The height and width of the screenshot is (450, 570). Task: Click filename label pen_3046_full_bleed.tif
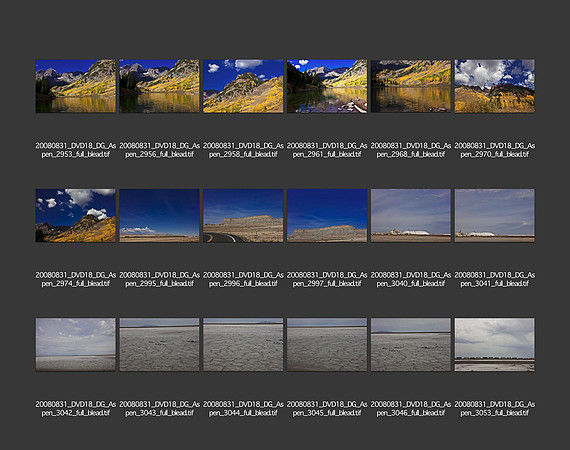coord(411,413)
